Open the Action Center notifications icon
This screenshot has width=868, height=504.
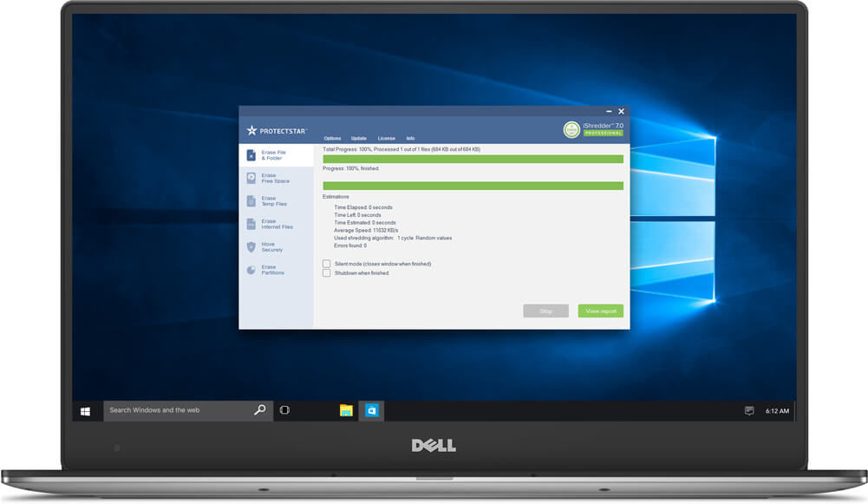click(x=749, y=411)
